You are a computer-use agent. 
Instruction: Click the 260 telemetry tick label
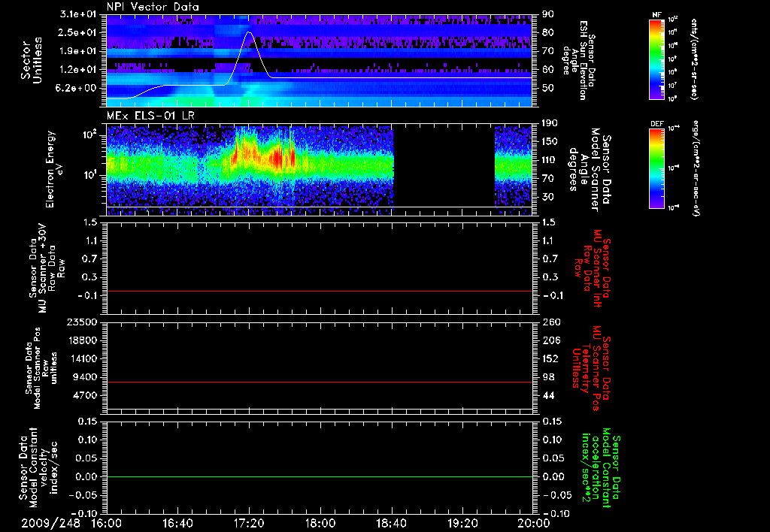click(551, 322)
